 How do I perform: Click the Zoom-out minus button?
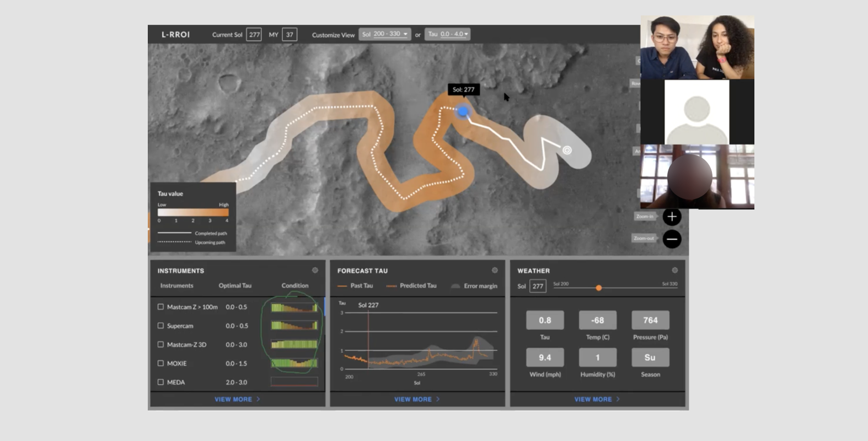point(672,239)
